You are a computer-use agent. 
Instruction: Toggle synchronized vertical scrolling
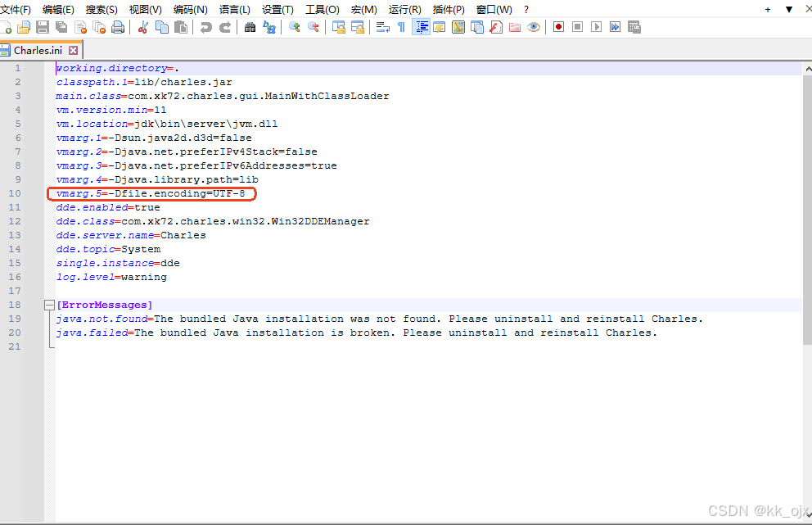(x=339, y=28)
